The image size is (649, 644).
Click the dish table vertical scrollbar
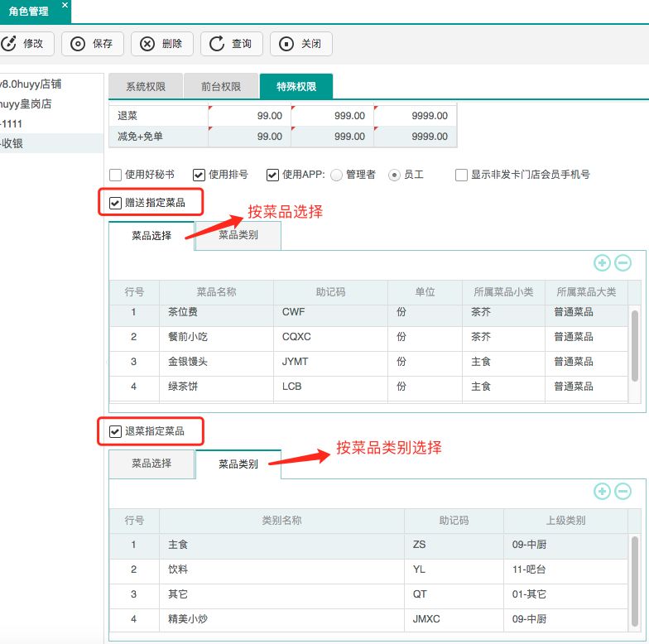634,346
